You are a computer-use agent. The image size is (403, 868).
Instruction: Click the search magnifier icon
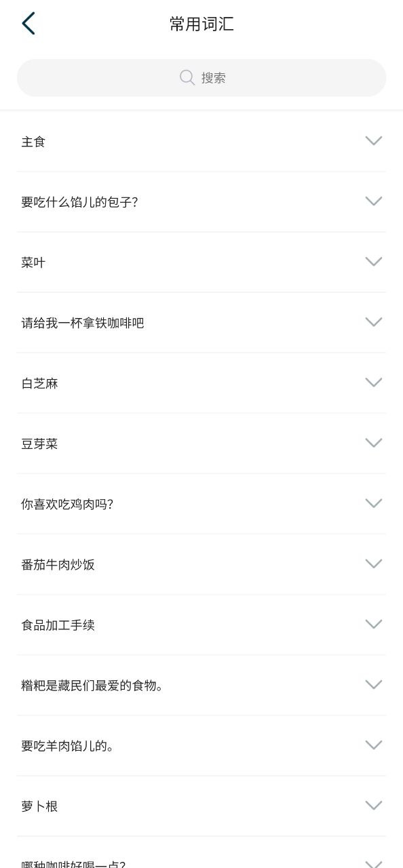(187, 77)
